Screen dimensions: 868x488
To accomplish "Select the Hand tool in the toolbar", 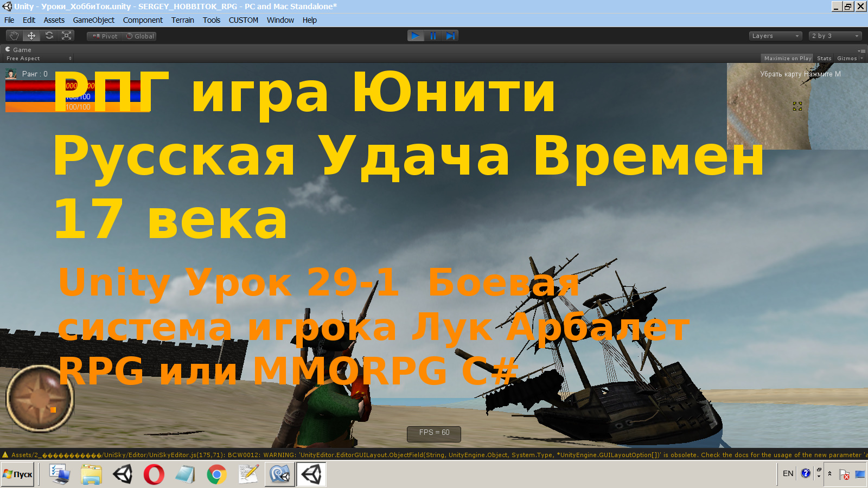I will coord(14,36).
